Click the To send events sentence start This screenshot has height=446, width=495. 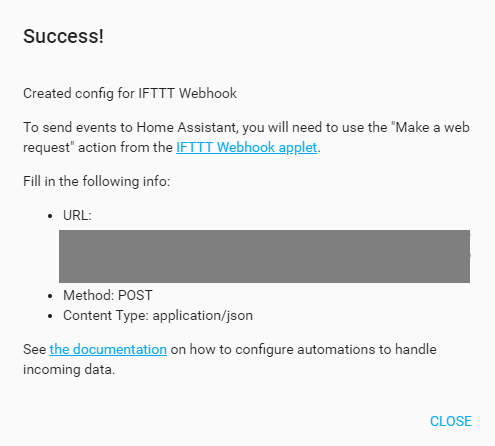pyautogui.click(x=57, y=127)
